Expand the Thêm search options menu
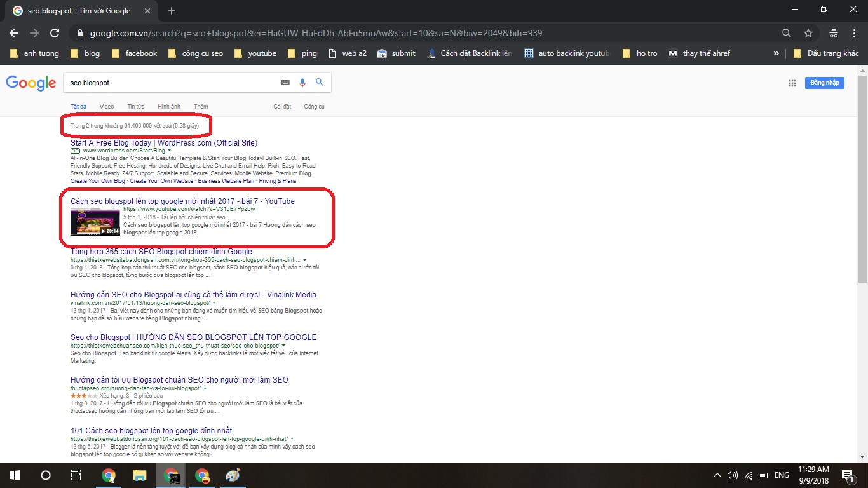This screenshot has width=868, height=488. 201,107
